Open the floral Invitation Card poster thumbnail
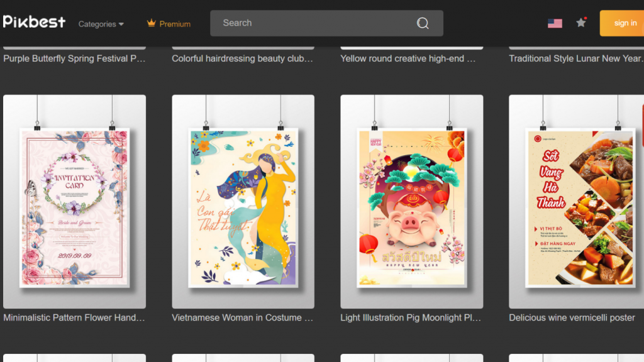This screenshot has width=644, height=362. (x=74, y=201)
